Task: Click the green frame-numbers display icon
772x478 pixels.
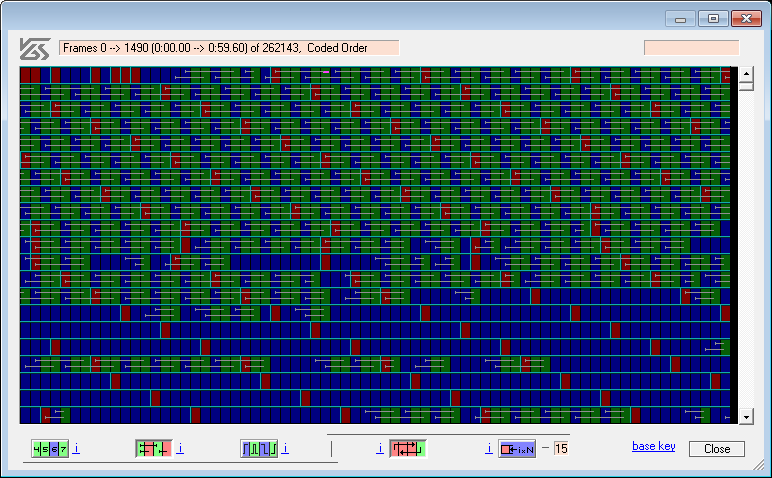Action: click(x=50, y=449)
